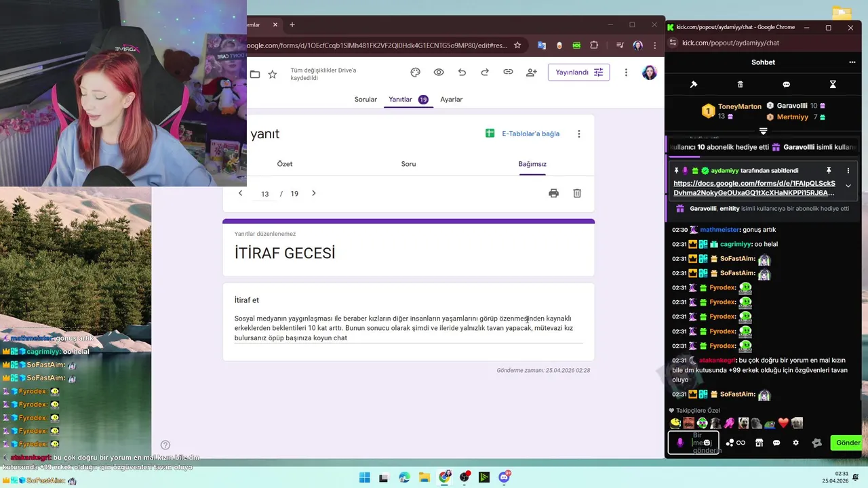Click atakankegri username in Kick chat
The width and height of the screenshot is (868, 488).
717,361
